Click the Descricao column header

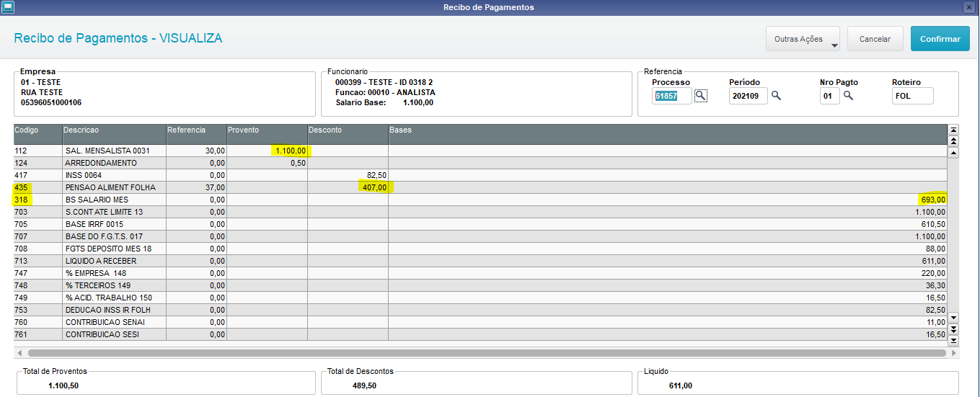point(113,134)
